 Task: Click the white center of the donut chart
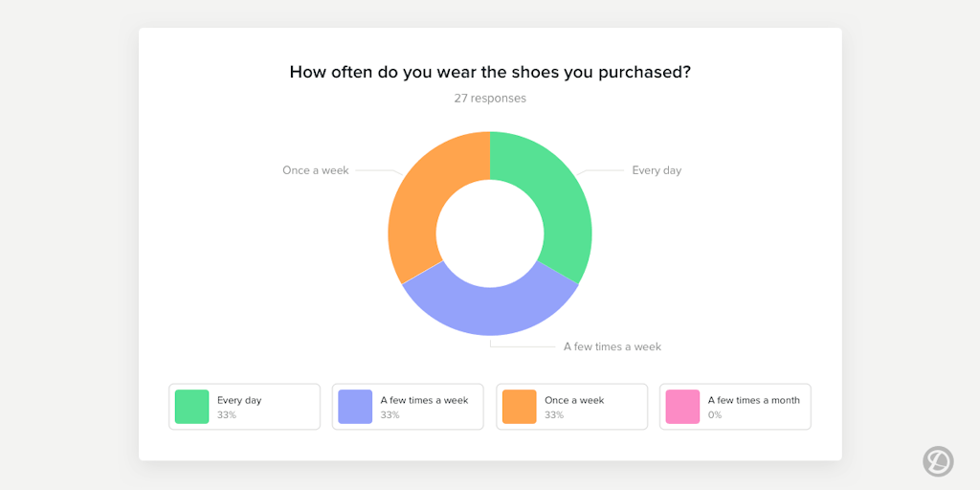(x=490, y=234)
